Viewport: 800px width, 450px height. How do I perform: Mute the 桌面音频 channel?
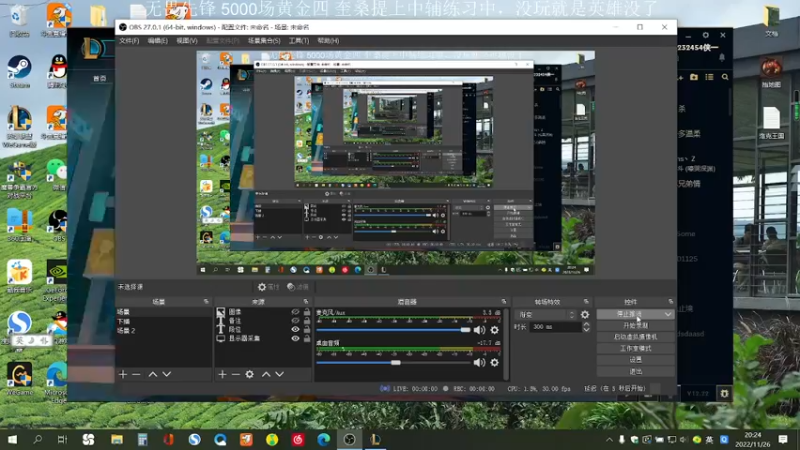point(479,363)
